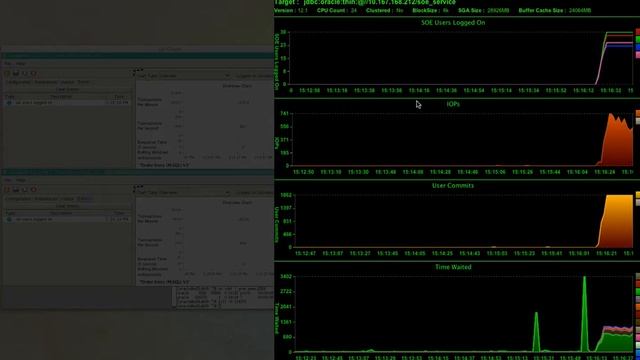Click first toolbar icon in upper Swingbench window
The height and width of the screenshot is (360, 640).
pos(7,73)
